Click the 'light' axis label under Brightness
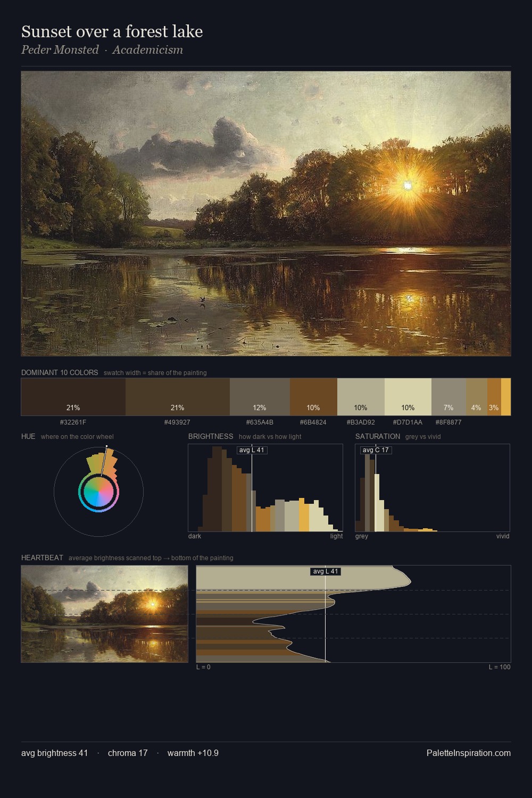This screenshot has height=798, width=532. pos(337,536)
